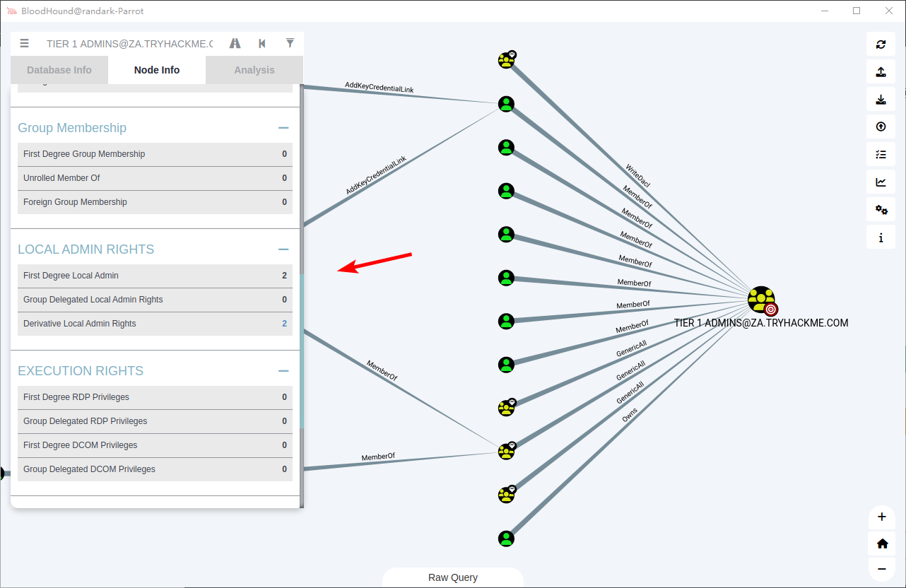
Task: Click the First Degree DCOM Privileges row
Action: click(x=155, y=445)
